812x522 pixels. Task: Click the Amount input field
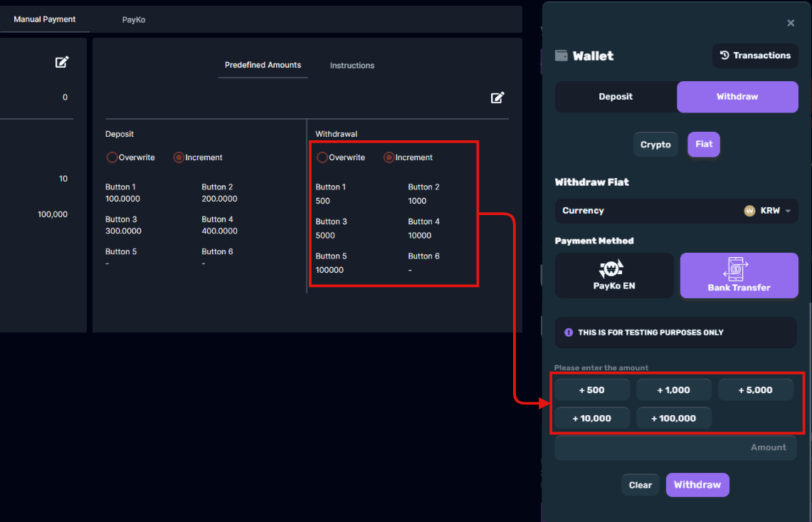click(676, 447)
